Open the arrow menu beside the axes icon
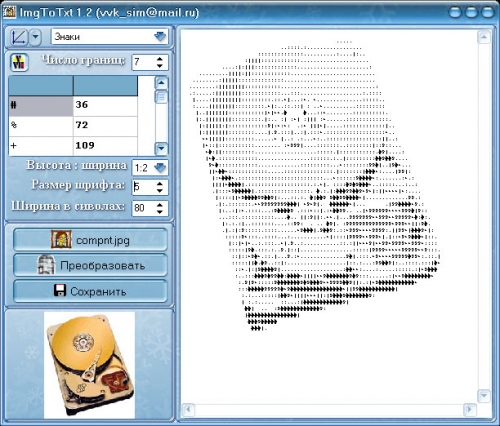This screenshot has height=426, width=500. (35, 37)
